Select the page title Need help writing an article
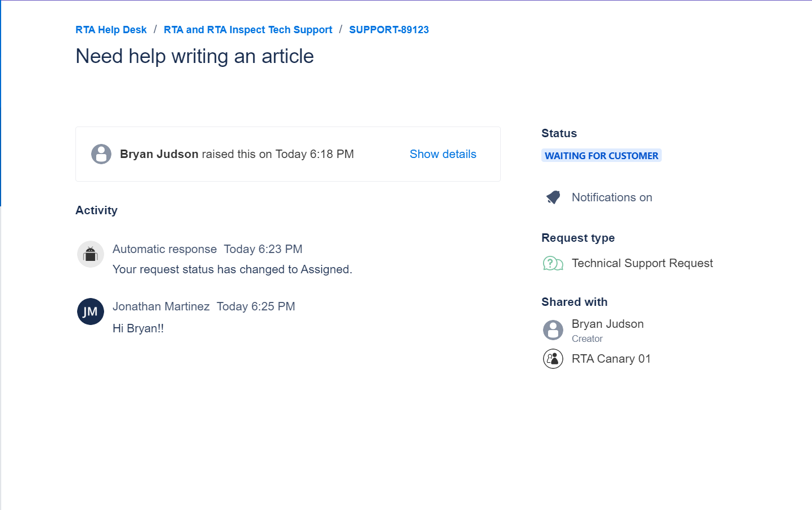 click(x=195, y=56)
